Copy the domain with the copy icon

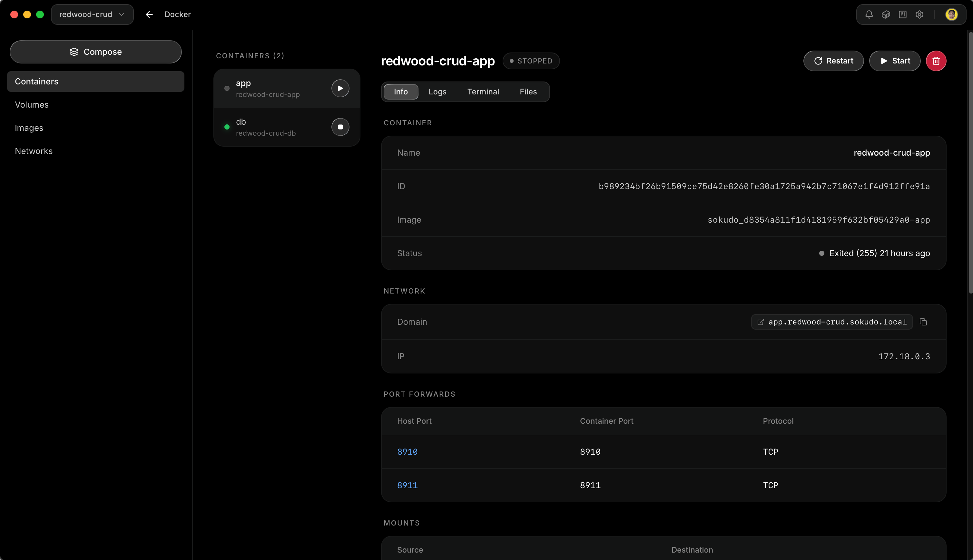(923, 322)
